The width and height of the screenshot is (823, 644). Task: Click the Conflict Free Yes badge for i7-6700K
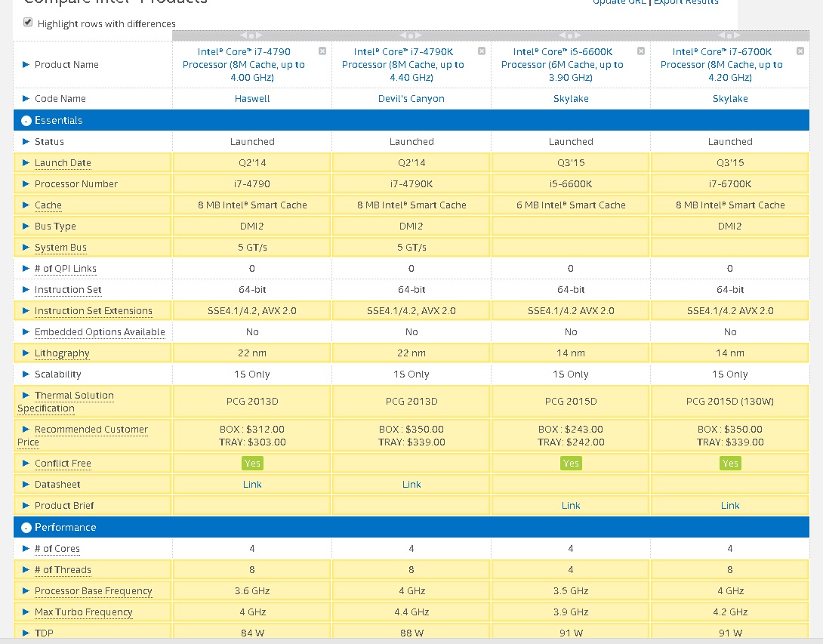[730, 464]
